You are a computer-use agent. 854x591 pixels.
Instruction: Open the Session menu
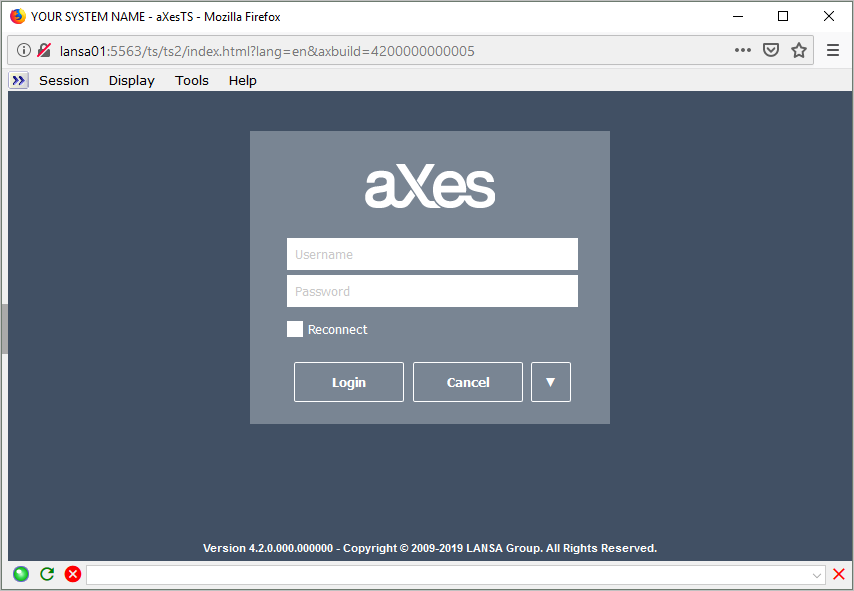coord(64,81)
